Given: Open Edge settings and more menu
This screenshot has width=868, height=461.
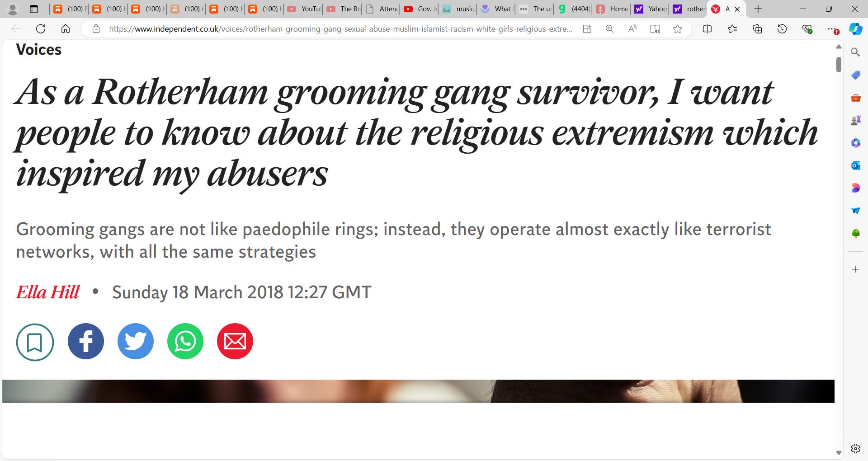Looking at the screenshot, I should [831, 29].
